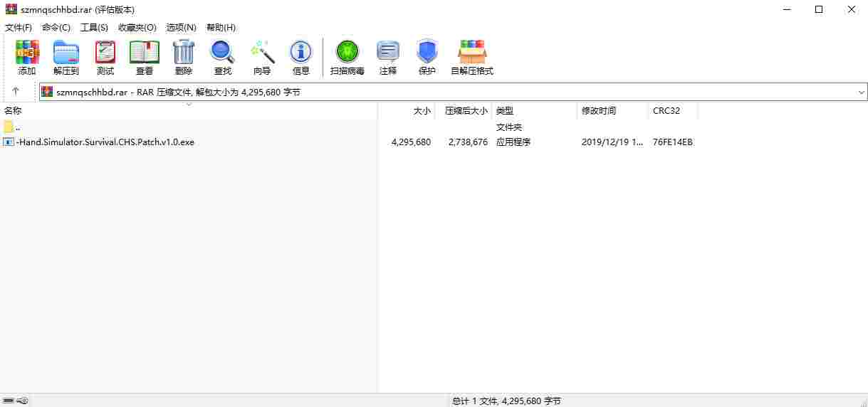
Task: Click the SFX (自解压格式) icon
Action: (x=472, y=58)
